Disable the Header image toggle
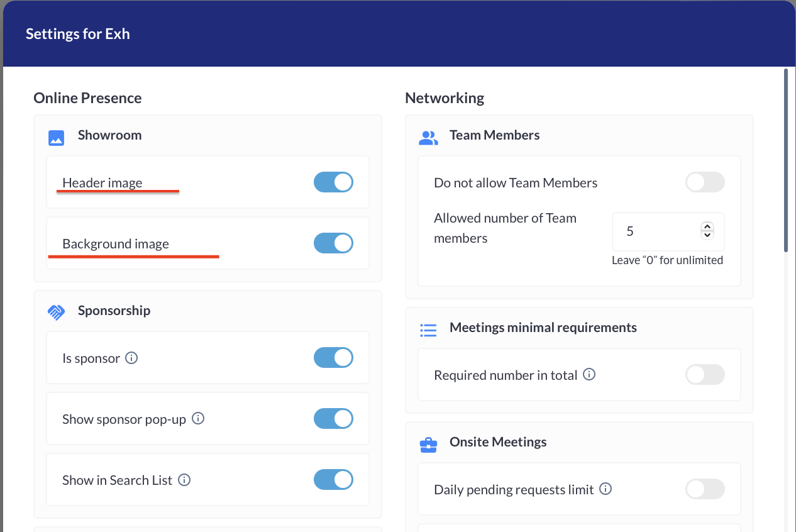 click(333, 182)
